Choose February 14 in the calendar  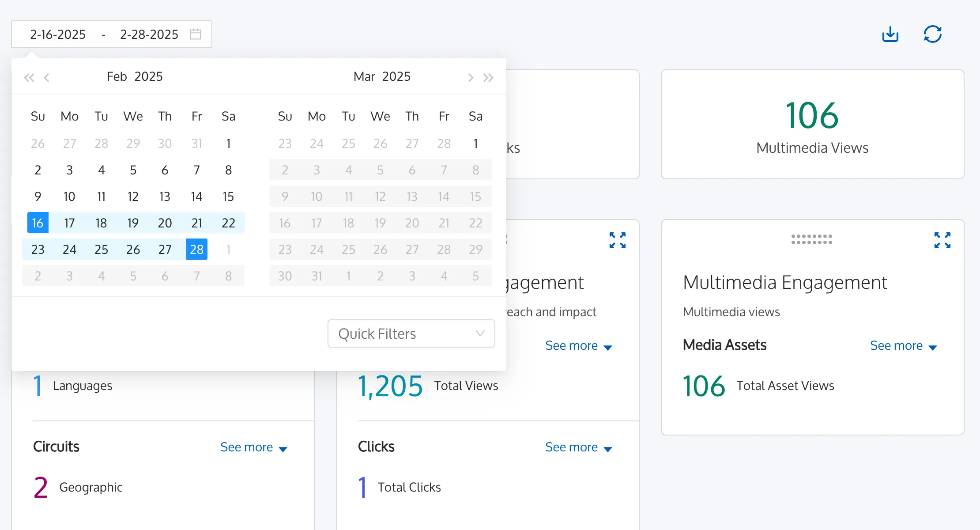pos(197,196)
